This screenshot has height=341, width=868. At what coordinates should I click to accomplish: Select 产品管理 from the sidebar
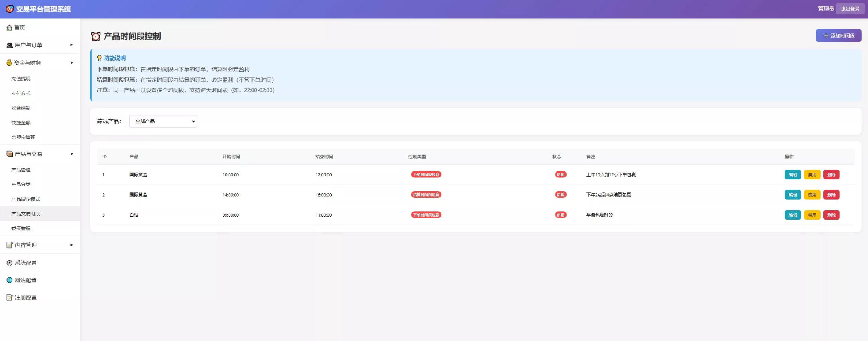pyautogui.click(x=21, y=170)
